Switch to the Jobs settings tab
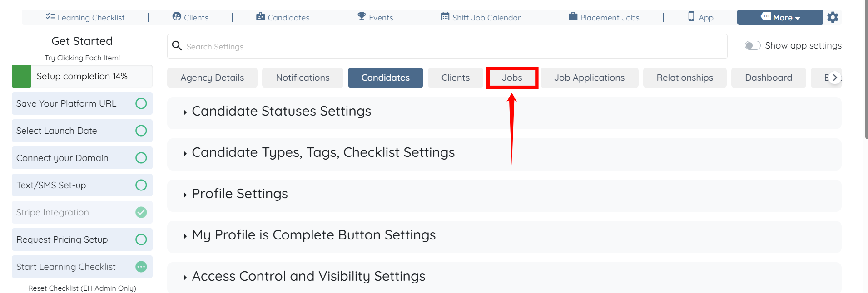The image size is (868, 293). [512, 78]
